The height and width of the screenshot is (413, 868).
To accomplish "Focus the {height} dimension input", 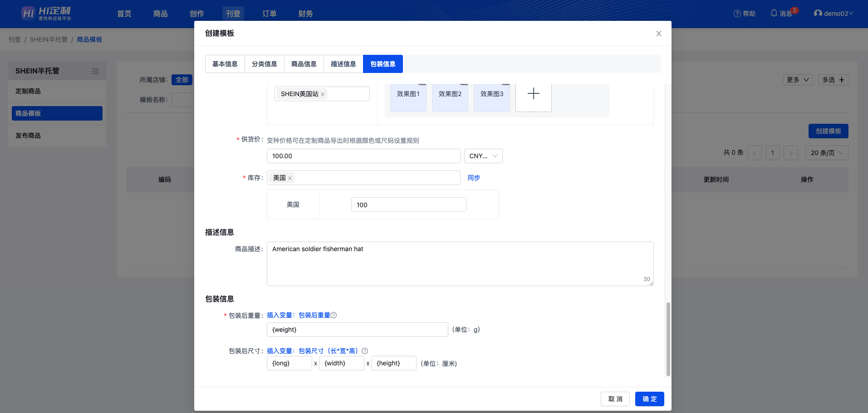I will [393, 363].
